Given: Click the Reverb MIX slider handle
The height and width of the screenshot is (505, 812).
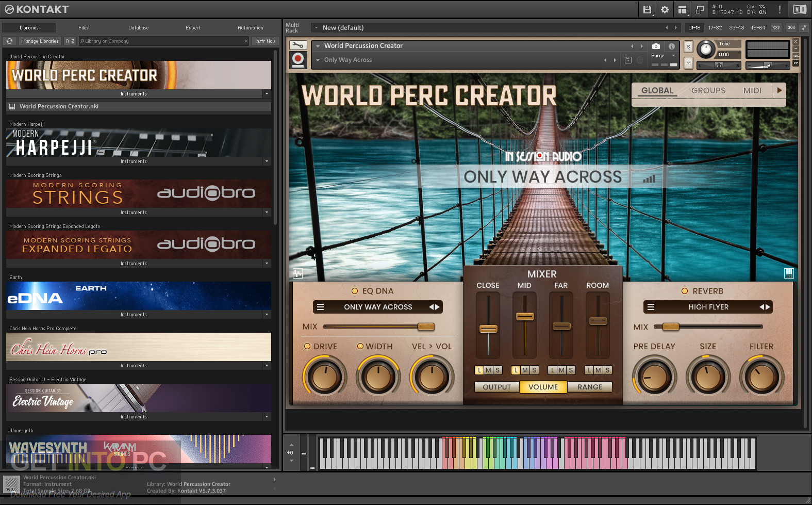Looking at the screenshot, I should pos(671,327).
